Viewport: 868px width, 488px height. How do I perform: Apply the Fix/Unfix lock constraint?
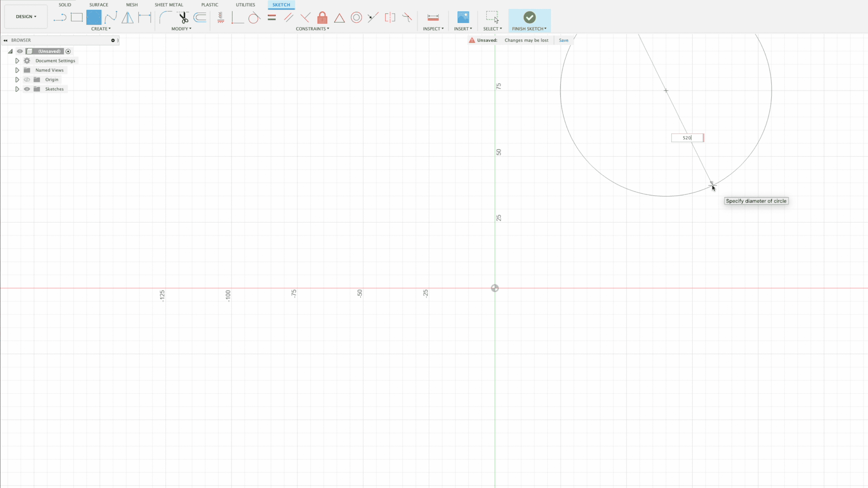(x=322, y=17)
